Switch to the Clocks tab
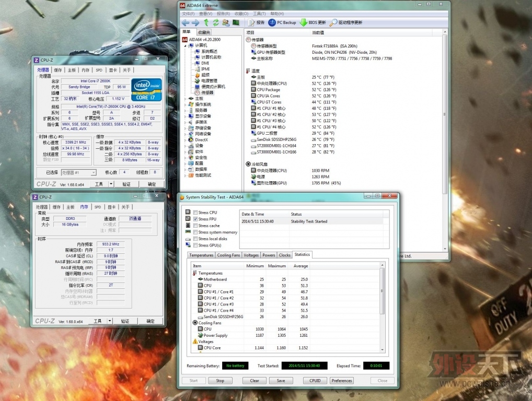 284,255
